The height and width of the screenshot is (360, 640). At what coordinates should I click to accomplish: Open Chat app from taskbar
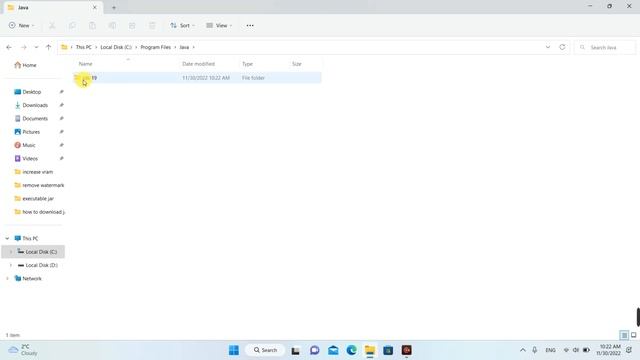pos(314,350)
